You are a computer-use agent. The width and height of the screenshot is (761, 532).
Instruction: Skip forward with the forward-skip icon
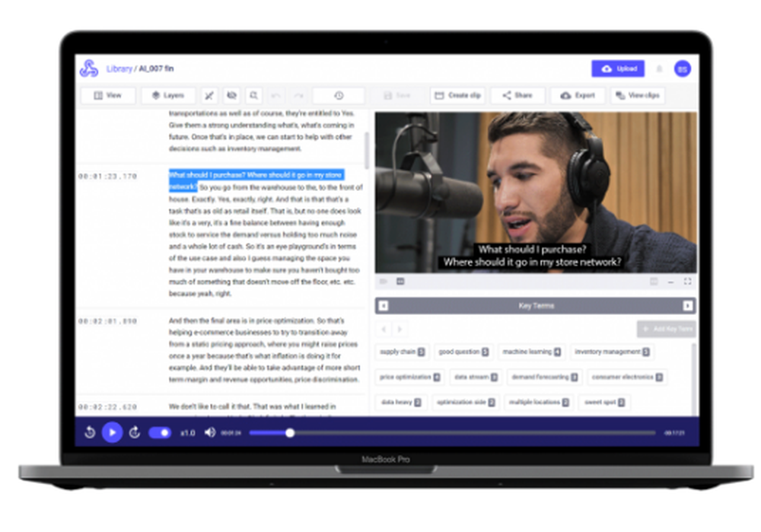click(x=135, y=432)
